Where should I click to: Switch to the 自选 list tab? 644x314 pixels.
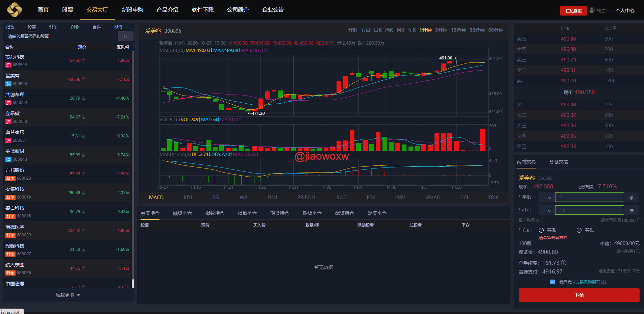point(97,27)
